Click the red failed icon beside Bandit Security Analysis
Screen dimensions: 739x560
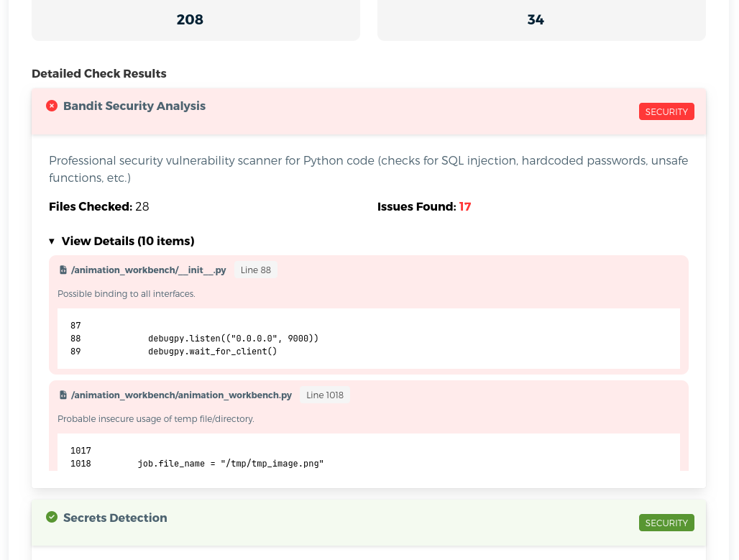(52, 106)
